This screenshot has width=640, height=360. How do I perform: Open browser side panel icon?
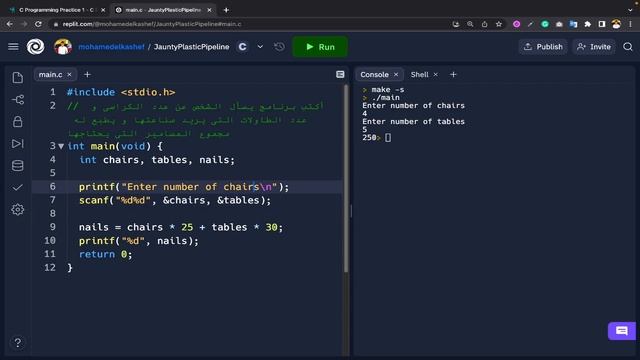(602, 24)
